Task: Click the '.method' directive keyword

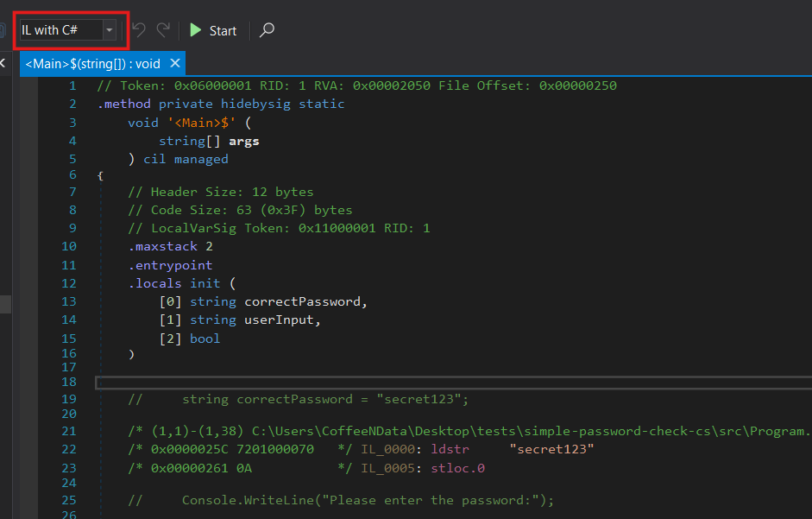Action: click(x=123, y=104)
